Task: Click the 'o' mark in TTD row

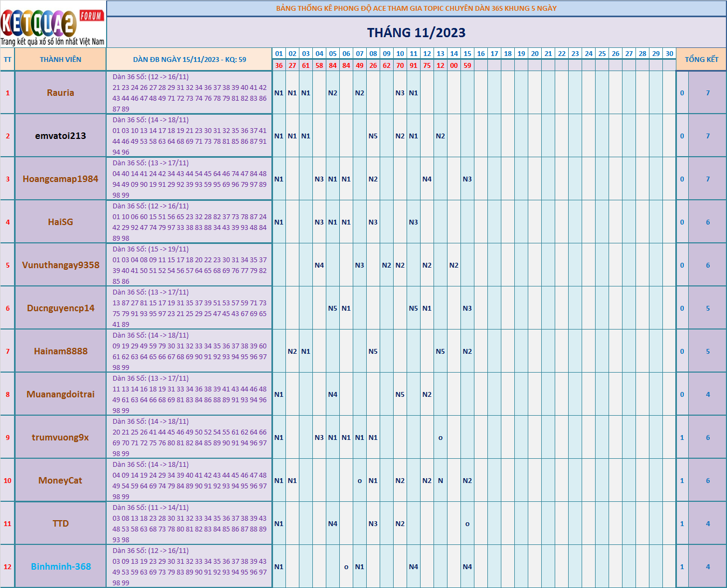Action: coord(467,523)
